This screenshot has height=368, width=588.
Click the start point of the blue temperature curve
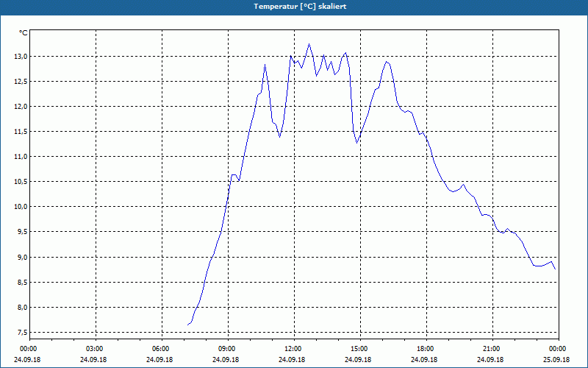(187, 325)
